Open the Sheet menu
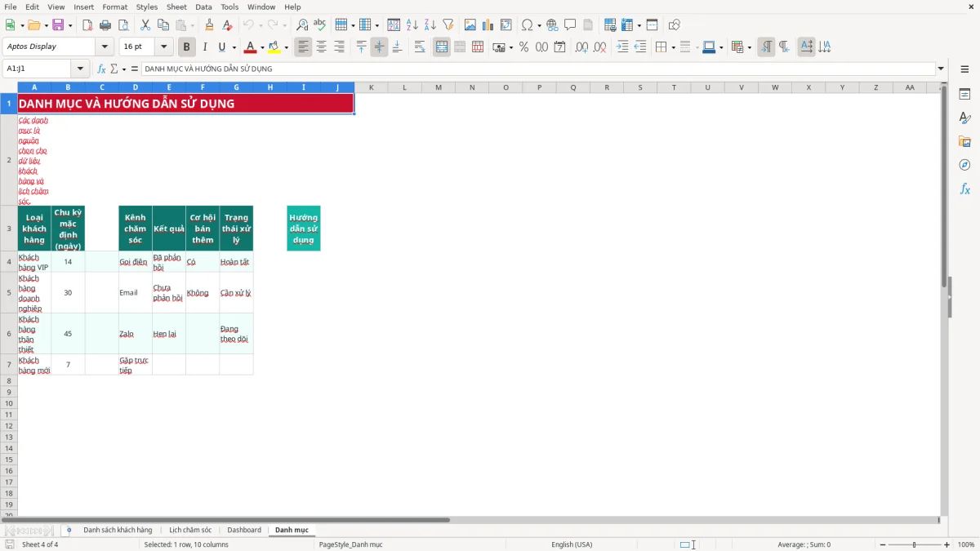The width and height of the screenshot is (980, 551). 176,7
